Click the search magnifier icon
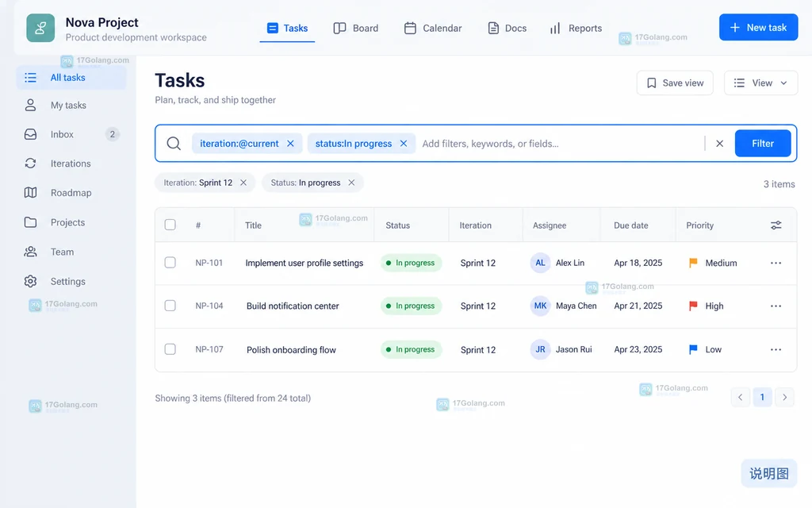The height and width of the screenshot is (508, 812). click(x=174, y=144)
